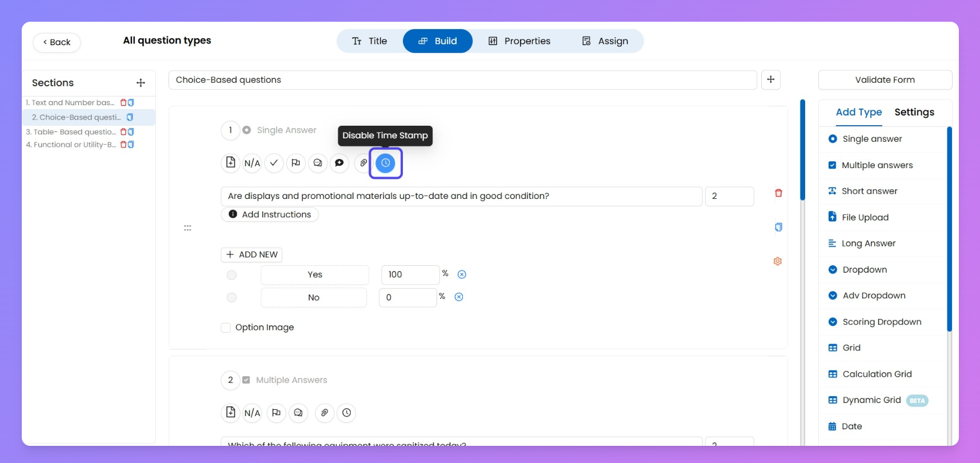
Task: Delete section 1 Text and Number based
Action: tap(123, 103)
